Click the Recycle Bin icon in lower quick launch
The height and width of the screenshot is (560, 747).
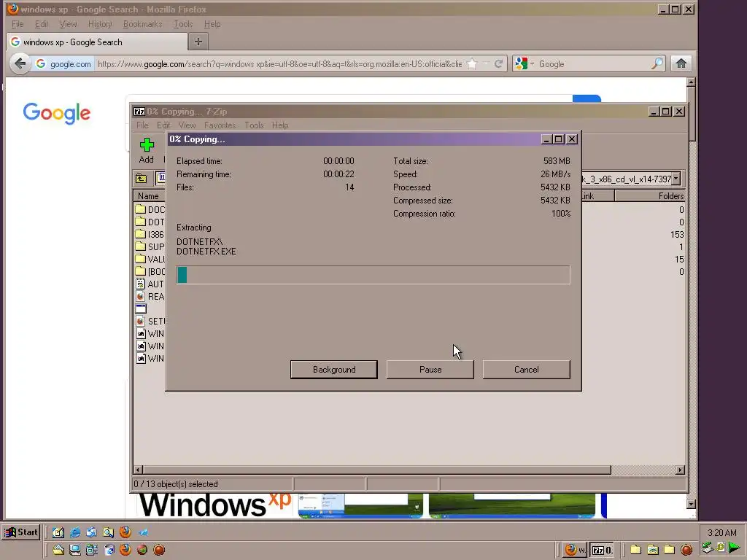[109, 550]
